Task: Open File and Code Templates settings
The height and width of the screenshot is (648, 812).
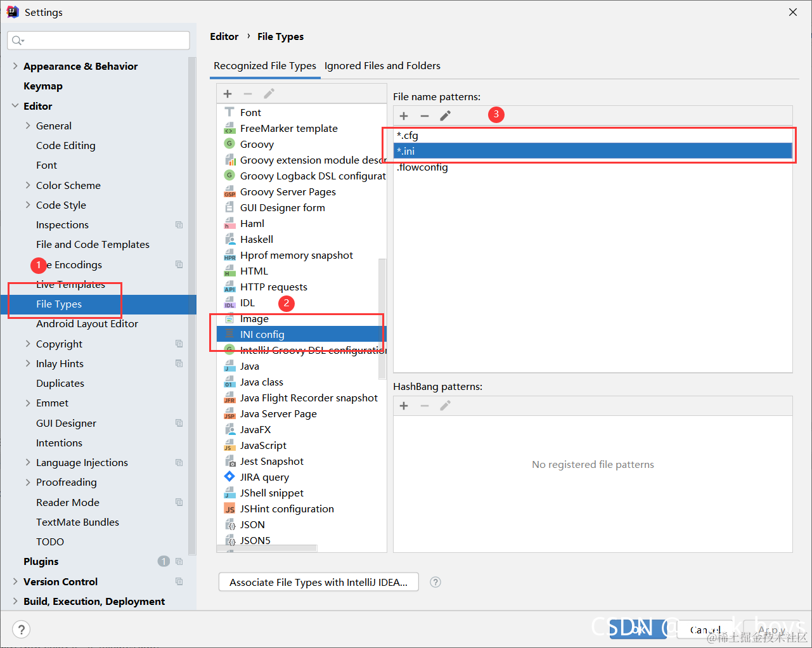Action: click(x=93, y=244)
